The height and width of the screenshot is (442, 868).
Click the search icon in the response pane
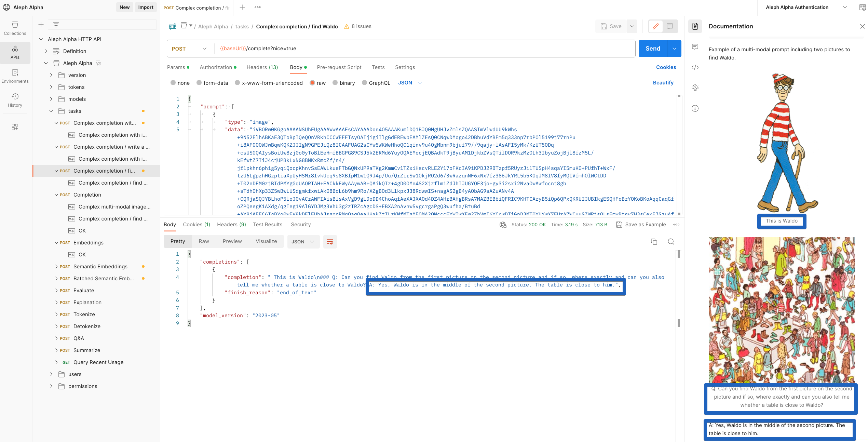(x=671, y=242)
